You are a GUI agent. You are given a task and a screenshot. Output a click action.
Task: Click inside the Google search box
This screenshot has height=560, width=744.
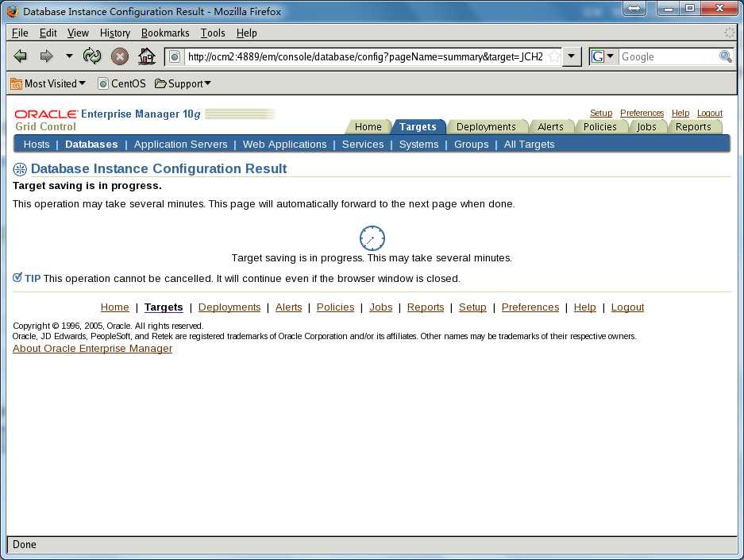point(669,57)
